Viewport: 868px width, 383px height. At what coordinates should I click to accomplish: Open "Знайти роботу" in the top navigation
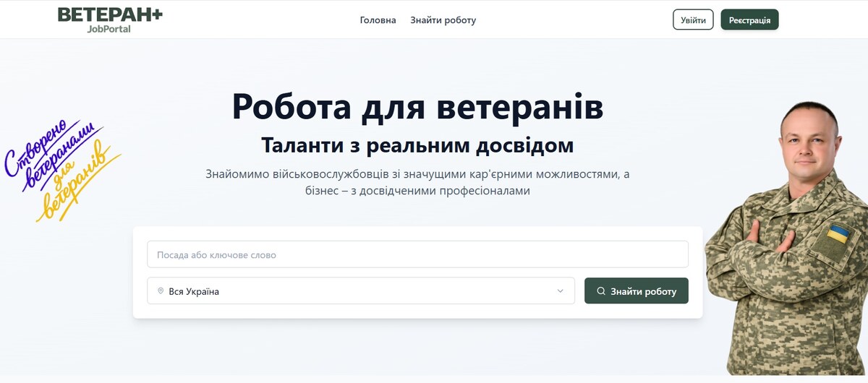pos(443,20)
